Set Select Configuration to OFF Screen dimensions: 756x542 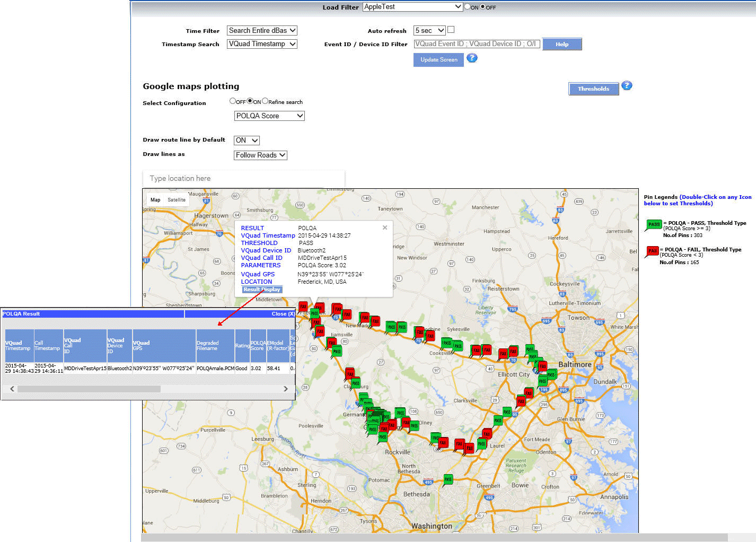tap(233, 101)
